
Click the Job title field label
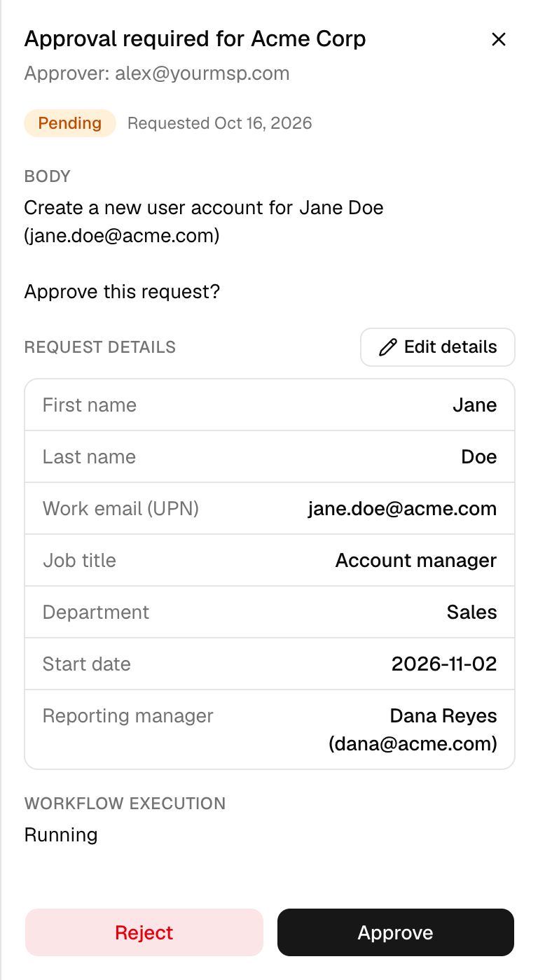79,561
